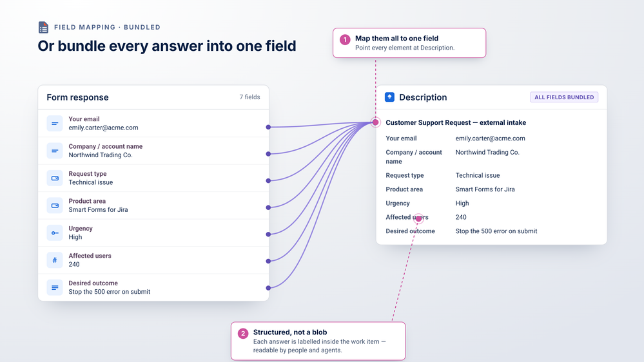Click the 7 fields count label
This screenshot has height=362, width=644.
249,97
